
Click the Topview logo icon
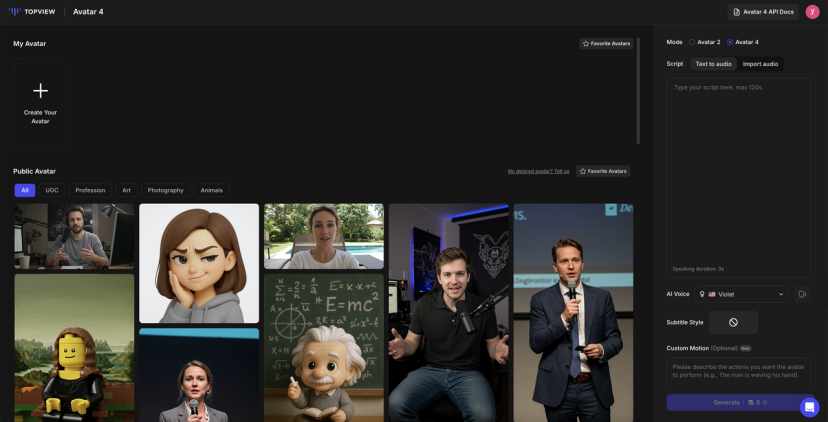(14, 12)
